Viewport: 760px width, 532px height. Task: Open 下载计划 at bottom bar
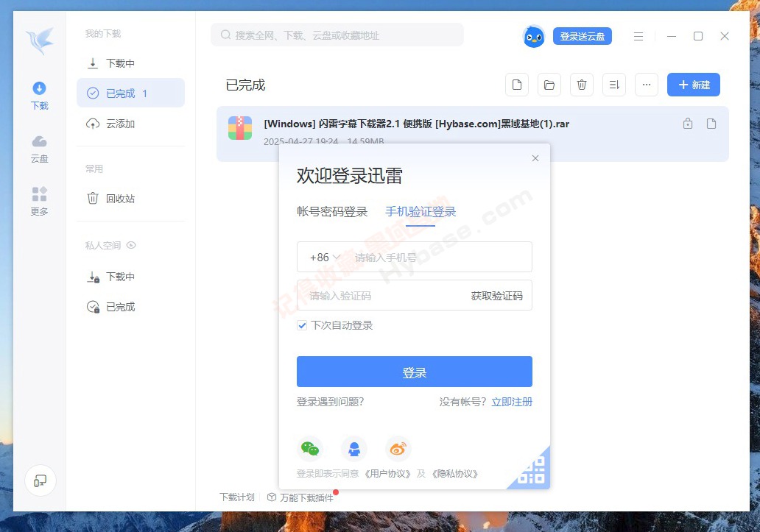click(x=237, y=497)
